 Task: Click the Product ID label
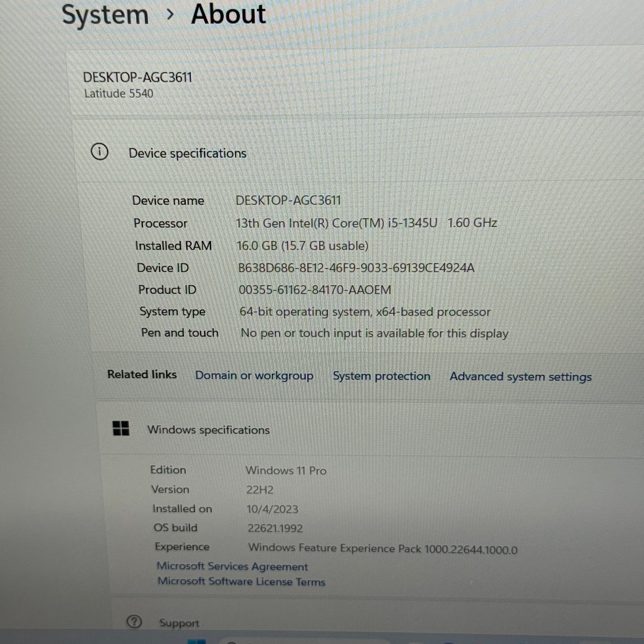pos(167,290)
